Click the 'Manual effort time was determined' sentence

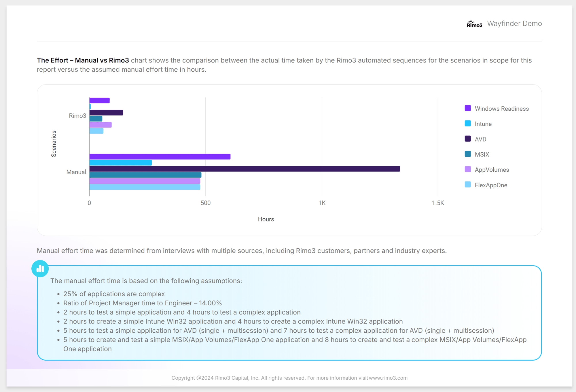242,251
